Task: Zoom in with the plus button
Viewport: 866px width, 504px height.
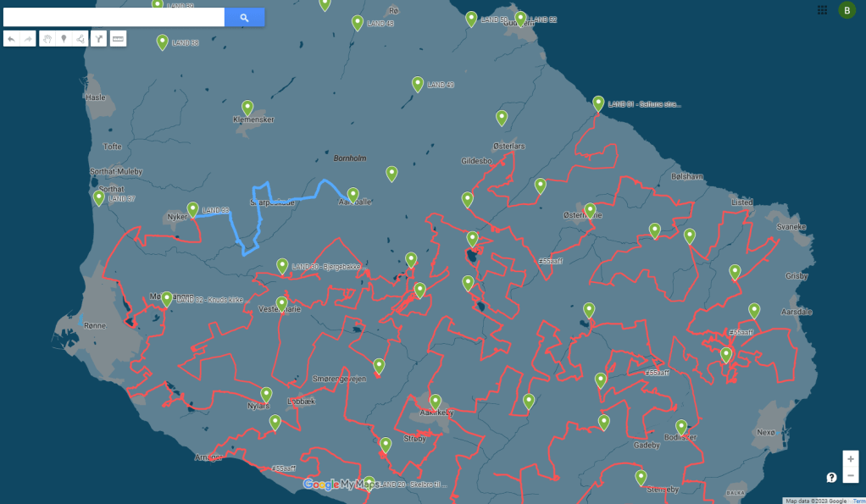Action: click(850, 459)
